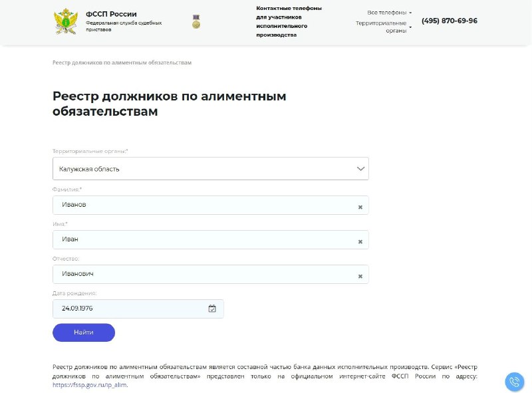Click into the Отчество field containing Иванович
532x393 pixels.
[211, 274]
